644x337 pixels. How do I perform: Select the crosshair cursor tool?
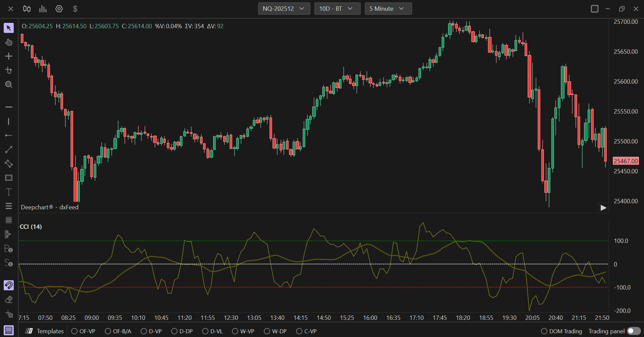click(9, 56)
